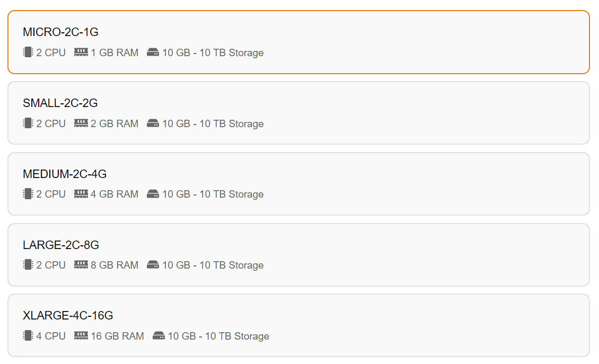Image resolution: width=599 pixels, height=364 pixels.
Task: Click the storage drive icon in LARGE-2C-8G
Action: click(x=153, y=265)
